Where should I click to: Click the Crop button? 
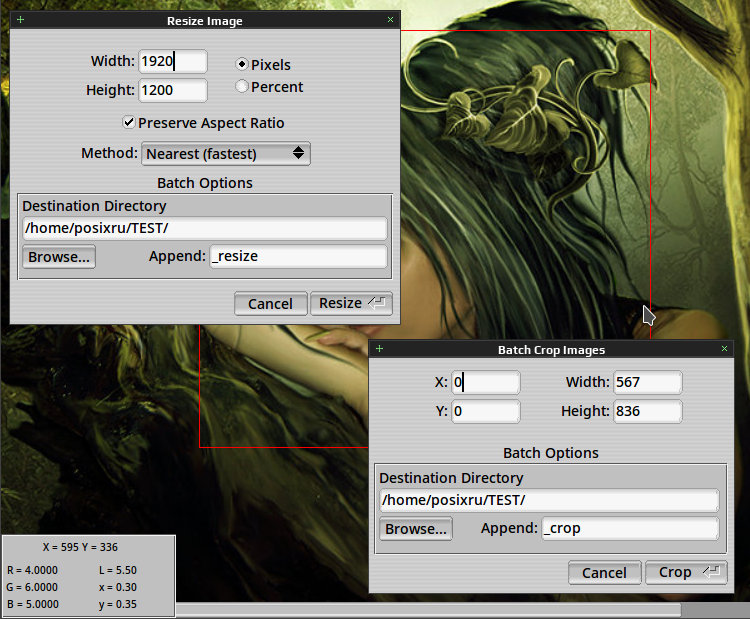[x=686, y=573]
